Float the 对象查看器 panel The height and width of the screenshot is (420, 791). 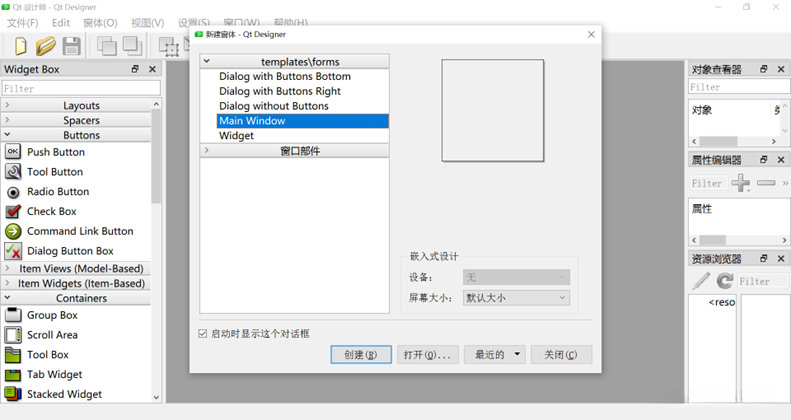pos(764,69)
